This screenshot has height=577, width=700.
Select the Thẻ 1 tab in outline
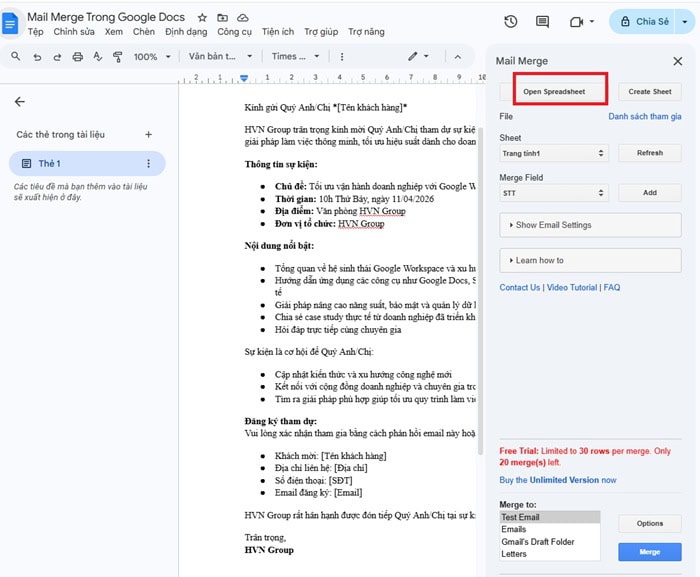(x=88, y=163)
